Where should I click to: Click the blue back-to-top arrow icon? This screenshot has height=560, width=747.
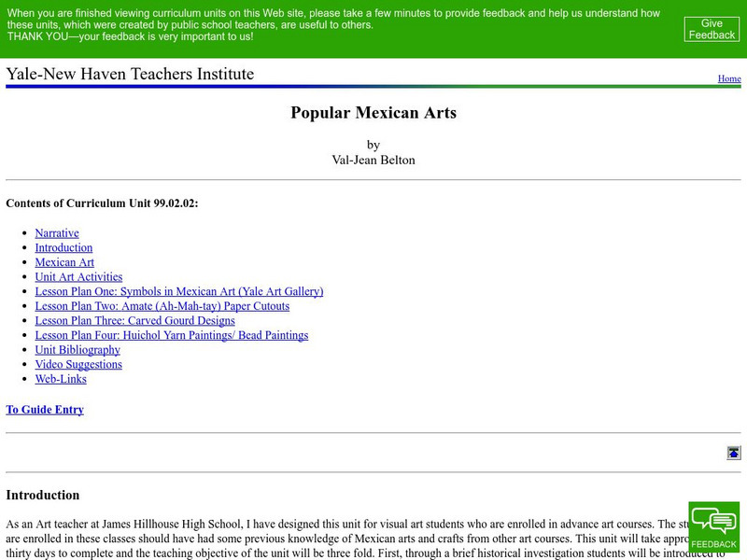point(734,453)
